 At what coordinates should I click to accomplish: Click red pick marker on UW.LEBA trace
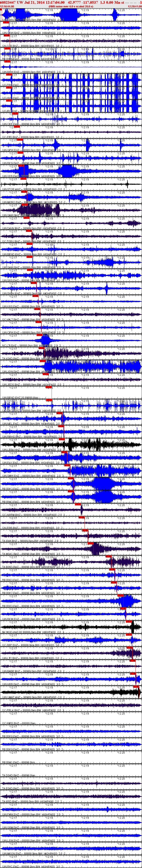62,439
